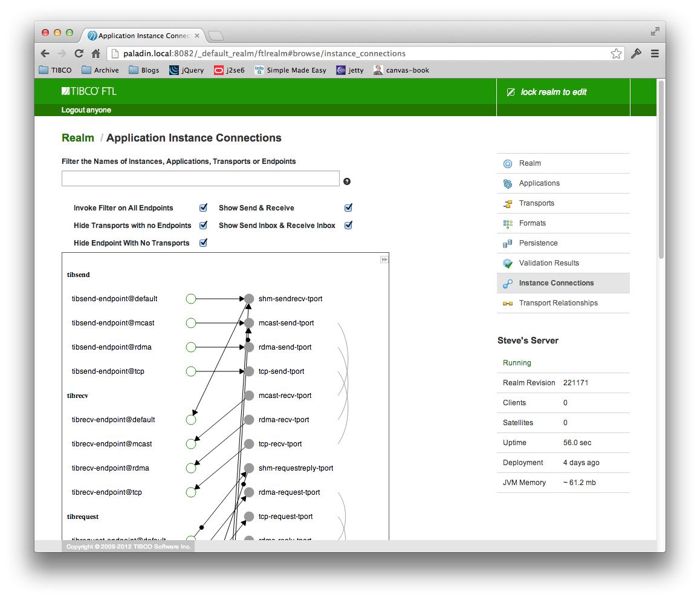Open the canvas-book bookmark
This screenshot has height=600, width=700.
[x=401, y=70]
